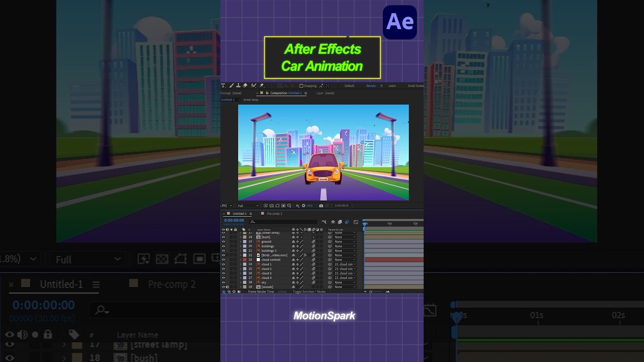This screenshot has width=644, height=362.
Task: Click the street lamp breadcrumb
Action: (251, 100)
